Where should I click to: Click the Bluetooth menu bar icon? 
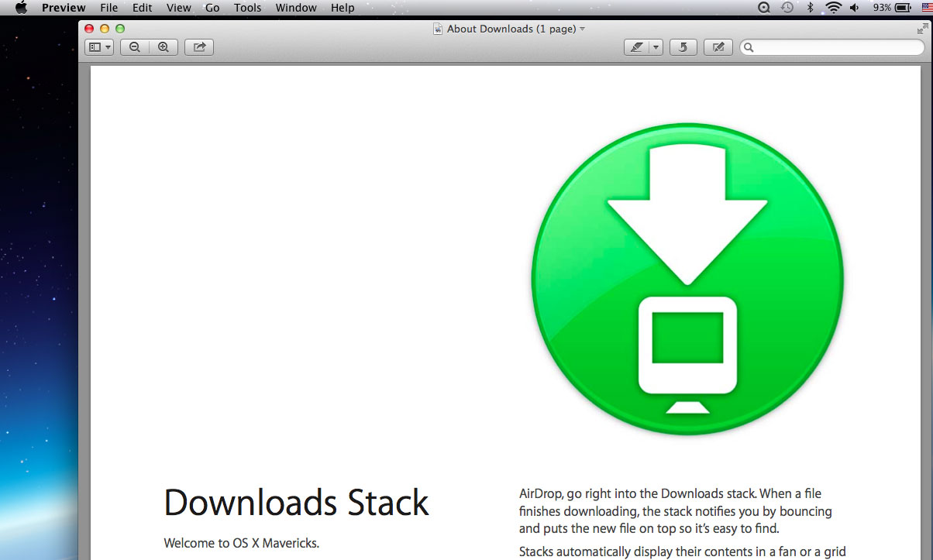point(811,8)
